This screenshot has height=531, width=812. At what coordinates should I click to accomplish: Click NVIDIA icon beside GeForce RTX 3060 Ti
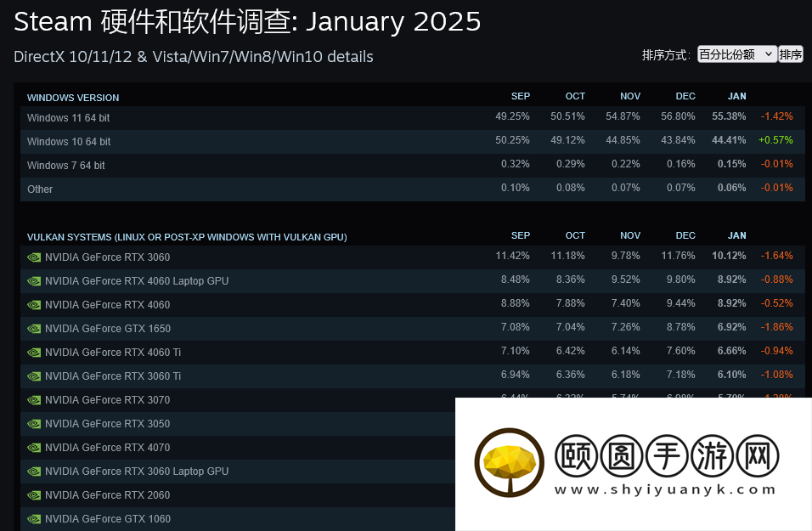coord(34,376)
